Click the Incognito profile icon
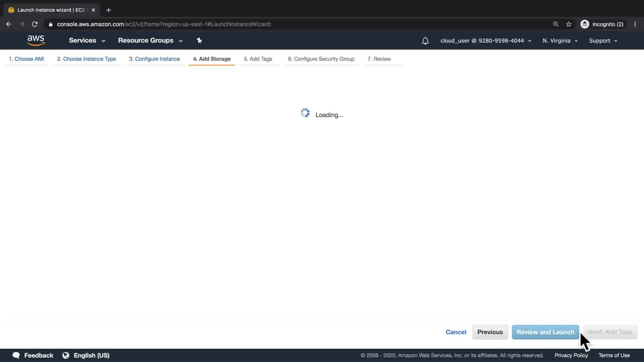Viewport: 644px width, 362px height. click(x=585, y=24)
